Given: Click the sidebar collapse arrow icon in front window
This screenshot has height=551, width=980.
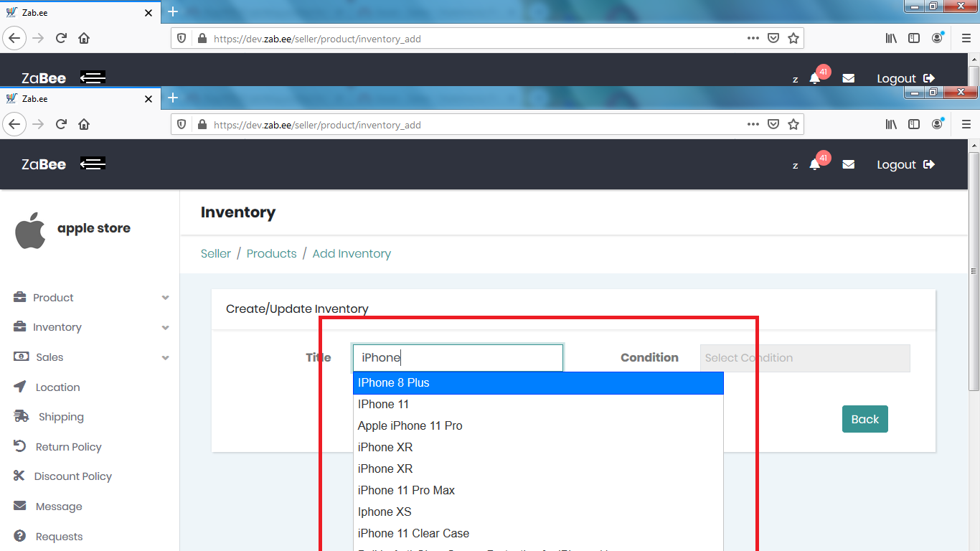Looking at the screenshot, I should (x=93, y=164).
